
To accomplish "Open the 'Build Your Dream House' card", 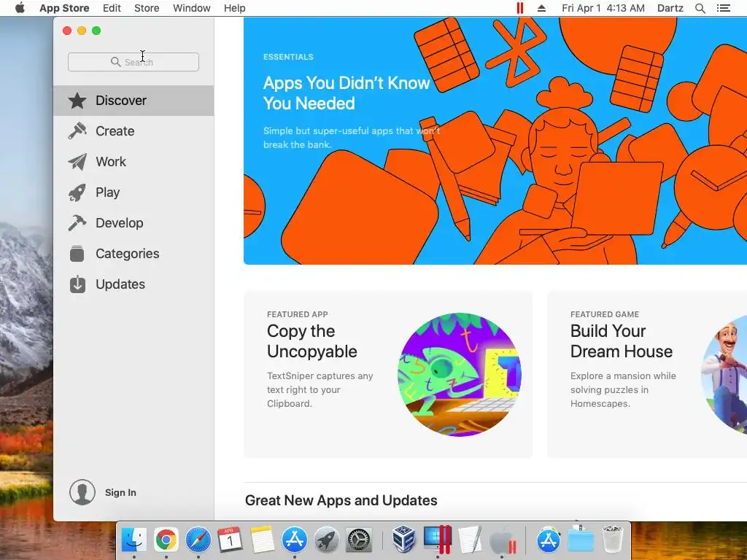I will point(647,374).
